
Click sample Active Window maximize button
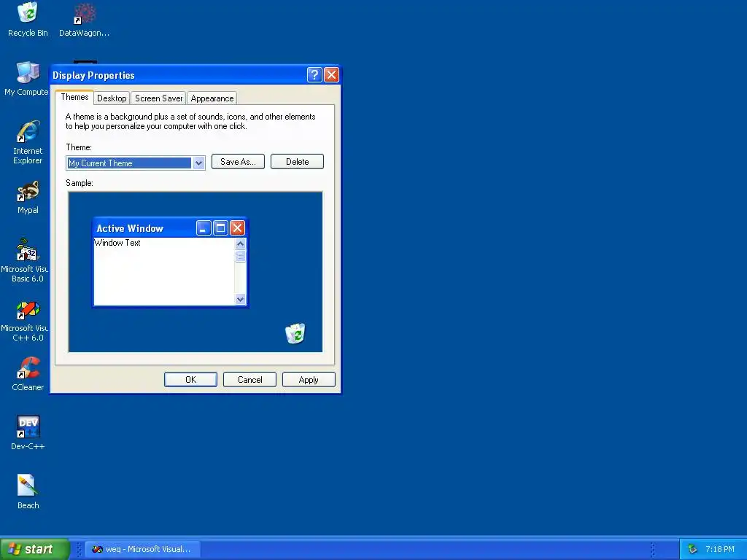220,228
